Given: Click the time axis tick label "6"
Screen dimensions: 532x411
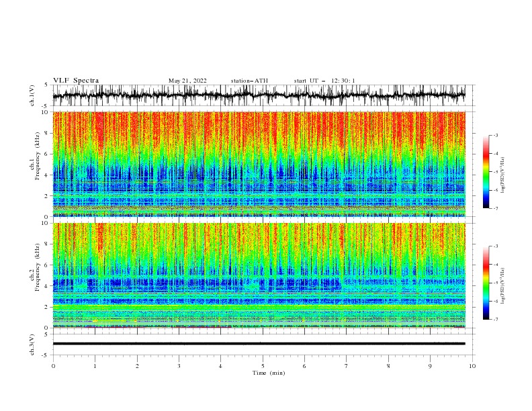Looking at the screenshot, I should point(304,366).
